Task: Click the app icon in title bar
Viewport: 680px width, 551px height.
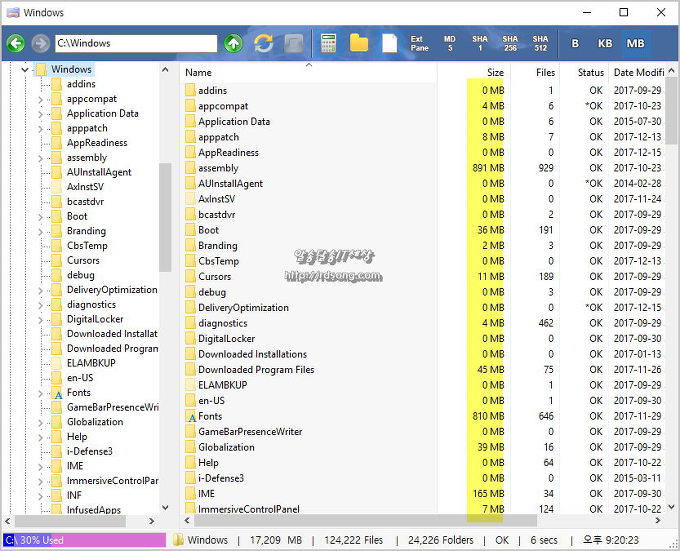Action: tap(13, 12)
